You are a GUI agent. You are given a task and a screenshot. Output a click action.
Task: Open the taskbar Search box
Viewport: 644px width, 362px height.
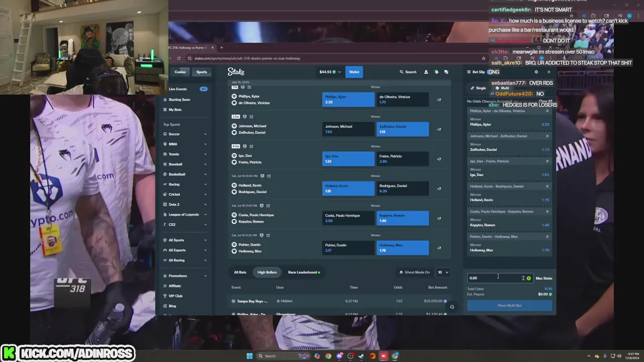(x=283, y=356)
